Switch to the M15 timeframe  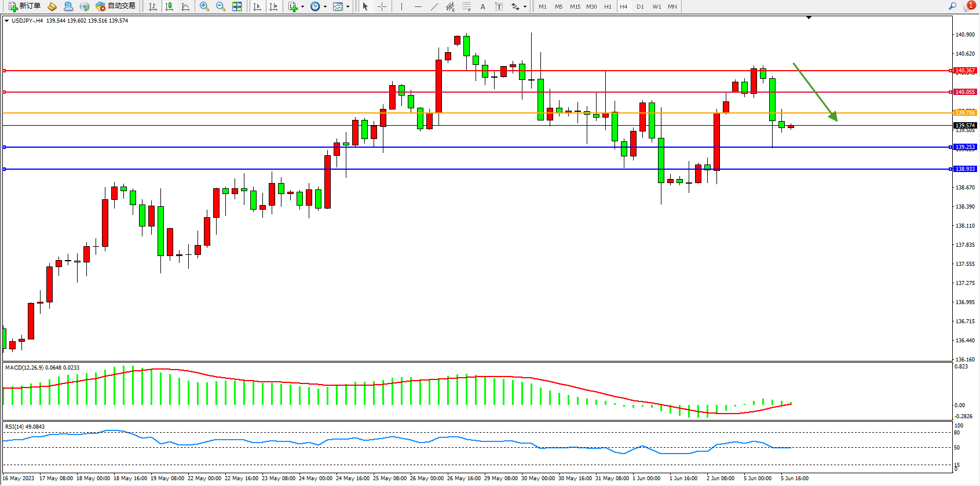575,6
